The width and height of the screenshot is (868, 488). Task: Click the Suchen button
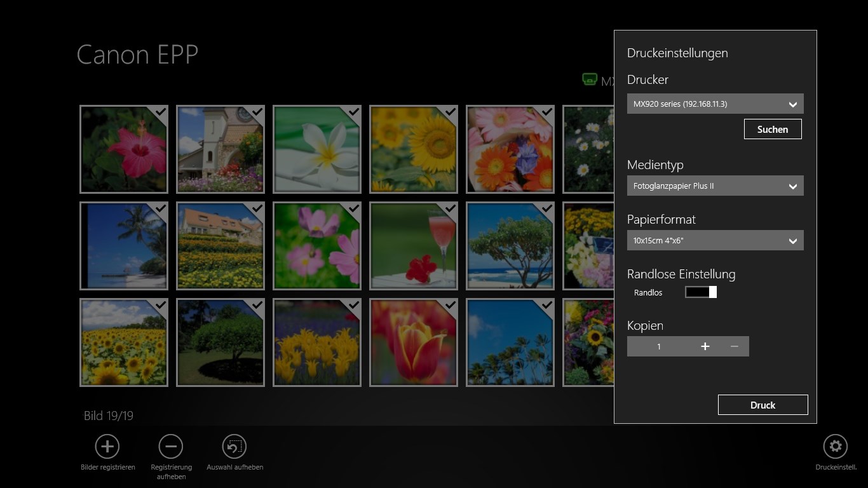point(773,129)
